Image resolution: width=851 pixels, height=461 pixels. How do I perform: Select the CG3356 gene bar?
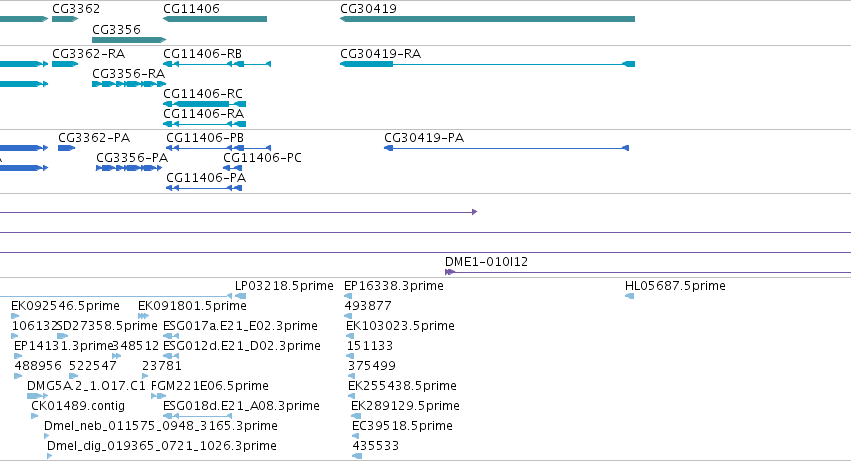(x=129, y=40)
